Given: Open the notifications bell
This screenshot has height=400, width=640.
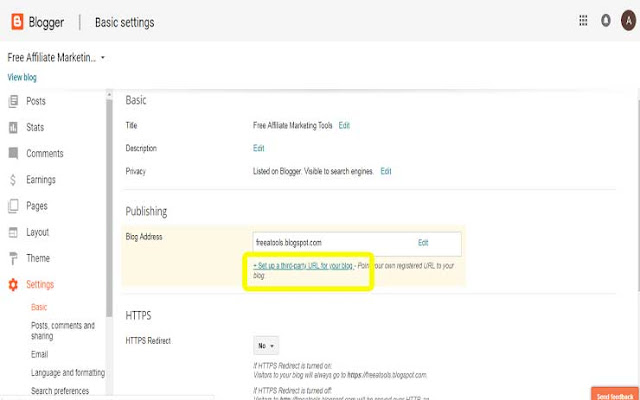Looking at the screenshot, I should [605, 21].
